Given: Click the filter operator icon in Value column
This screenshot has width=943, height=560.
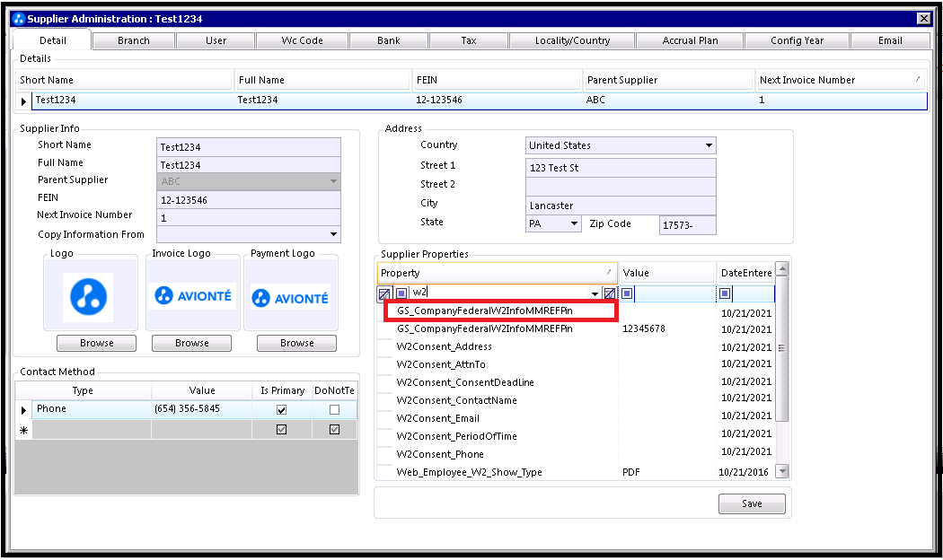Looking at the screenshot, I should [x=627, y=293].
